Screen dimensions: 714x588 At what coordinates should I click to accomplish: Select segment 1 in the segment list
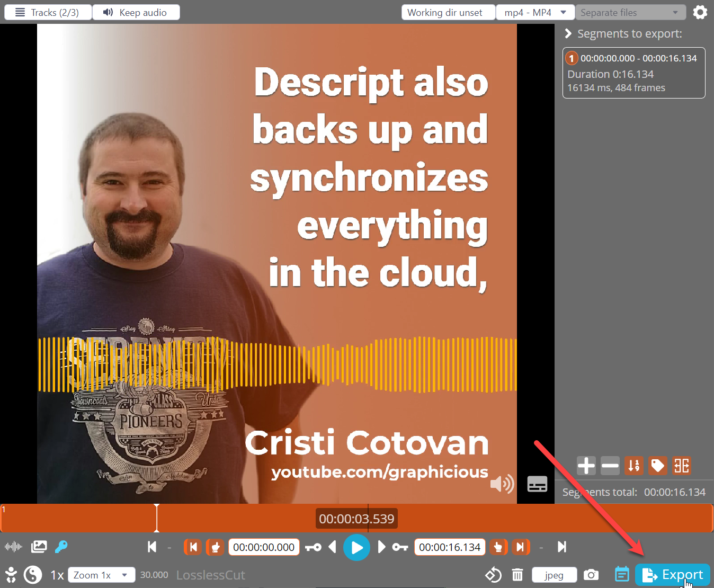pyautogui.click(x=633, y=73)
